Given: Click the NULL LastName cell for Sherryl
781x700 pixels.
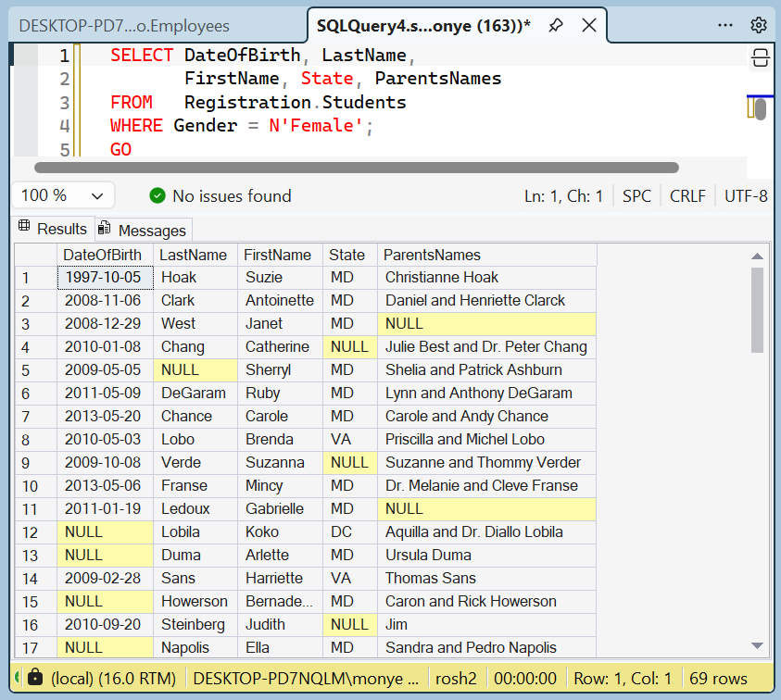Looking at the screenshot, I should [195, 370].
